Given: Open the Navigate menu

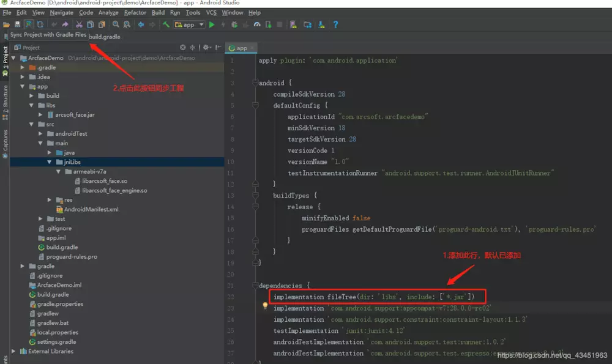Looking at the screenshot, I should click(x=61, y=12).
